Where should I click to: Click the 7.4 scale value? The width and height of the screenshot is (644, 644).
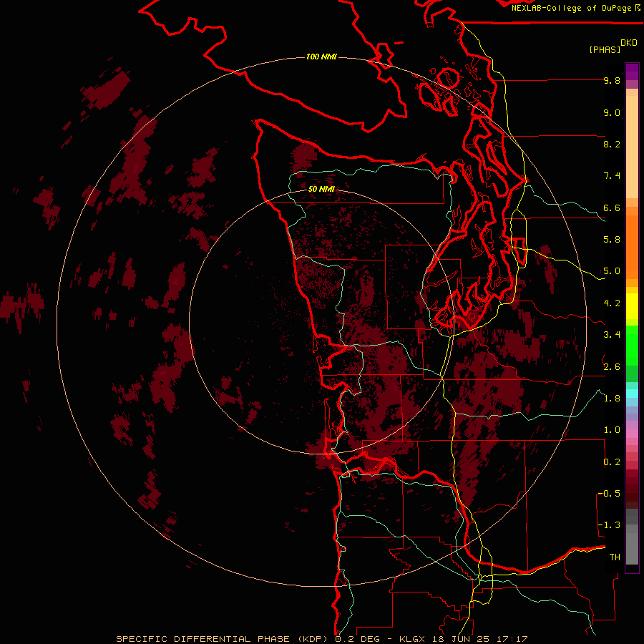(x=612, y=176)
